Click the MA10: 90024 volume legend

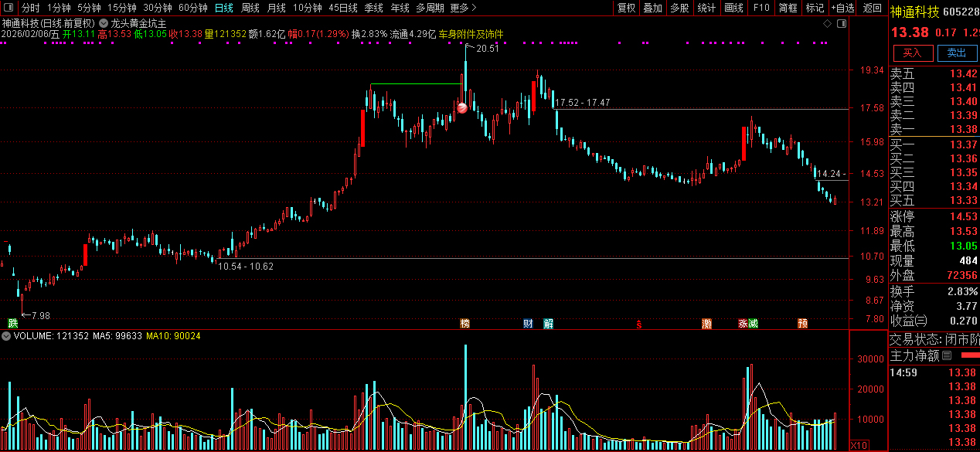173,336
